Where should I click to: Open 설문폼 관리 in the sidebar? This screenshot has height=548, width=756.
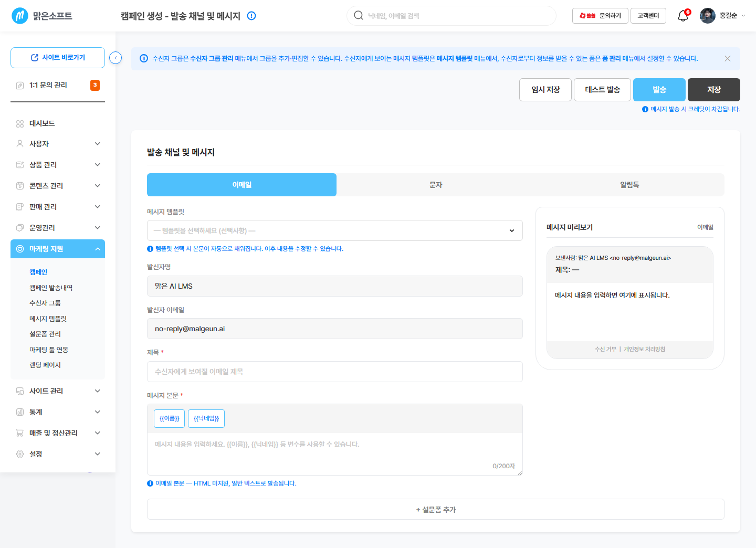point(45,334)
